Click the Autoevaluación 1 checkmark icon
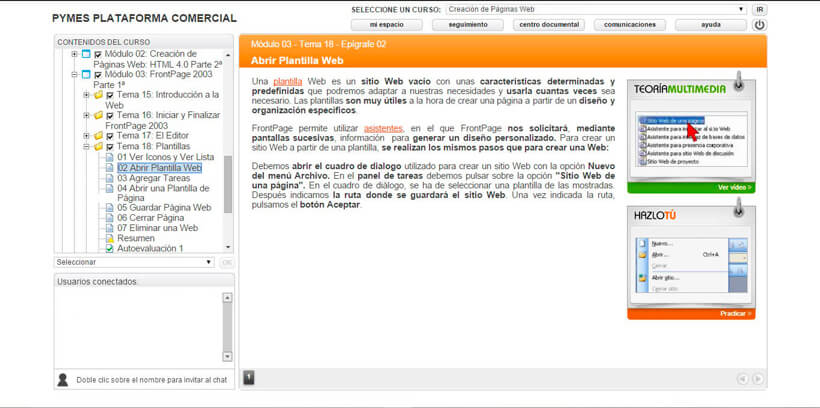The width and height of the screenshot is (820, 408). [109, 248]
